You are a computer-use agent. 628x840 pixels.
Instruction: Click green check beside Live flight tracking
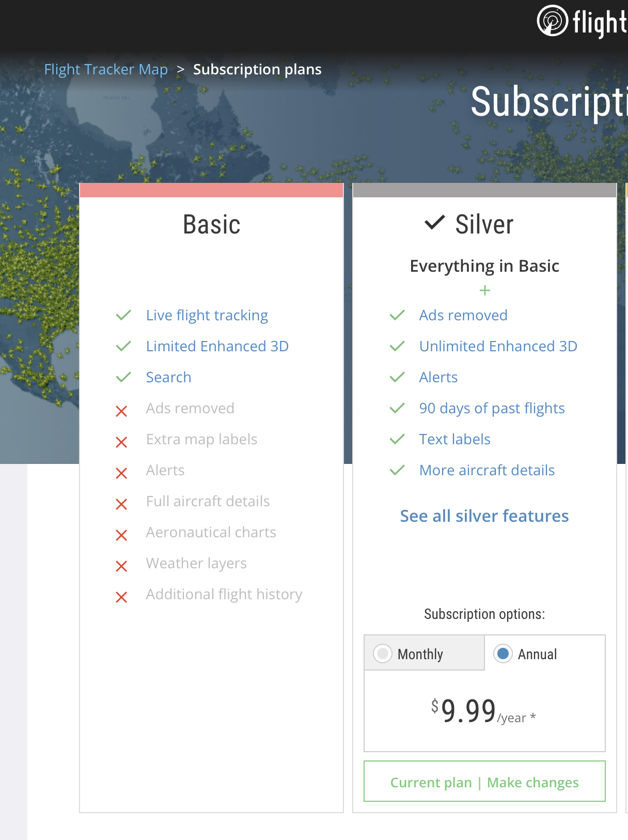(123, 315)
